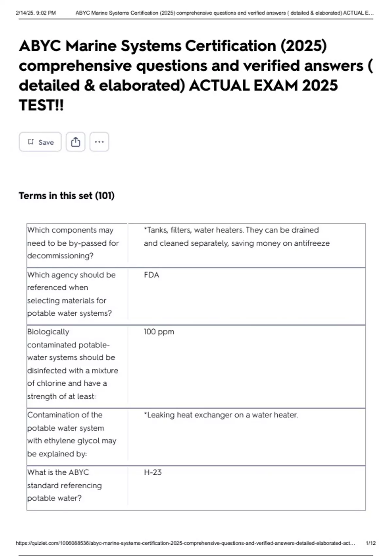The image size is (392, 556).
Task: Select the 'Contamination of the potable water' term
Action: pyautogui.click(x=72, y=434)
